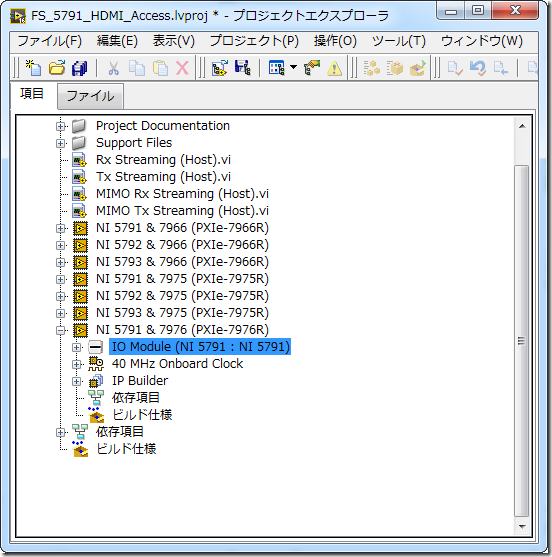Click the Cut scissors icon
Screen dimensions: 552x557
113,68
